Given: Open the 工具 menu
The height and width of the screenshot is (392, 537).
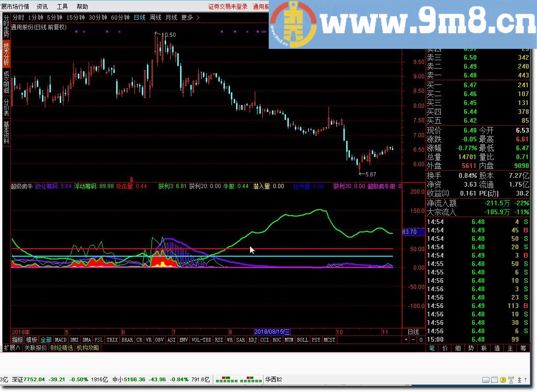Looking at the screenshot, I should (63, 6).
